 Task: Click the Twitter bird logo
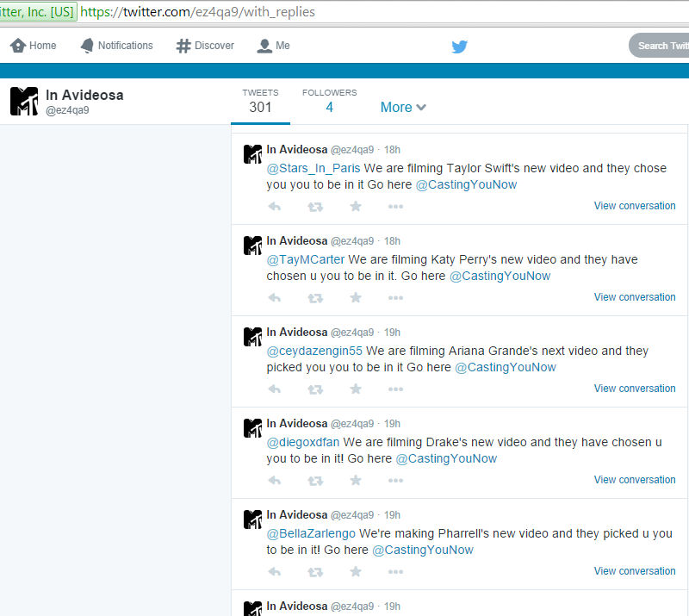tap(460, 47)
